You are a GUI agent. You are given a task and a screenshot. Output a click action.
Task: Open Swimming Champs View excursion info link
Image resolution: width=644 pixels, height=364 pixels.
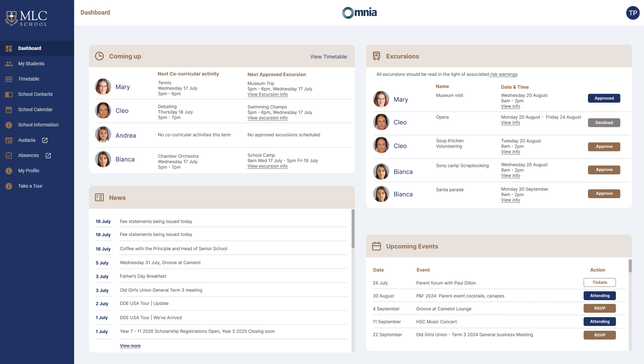click(267, 118)
